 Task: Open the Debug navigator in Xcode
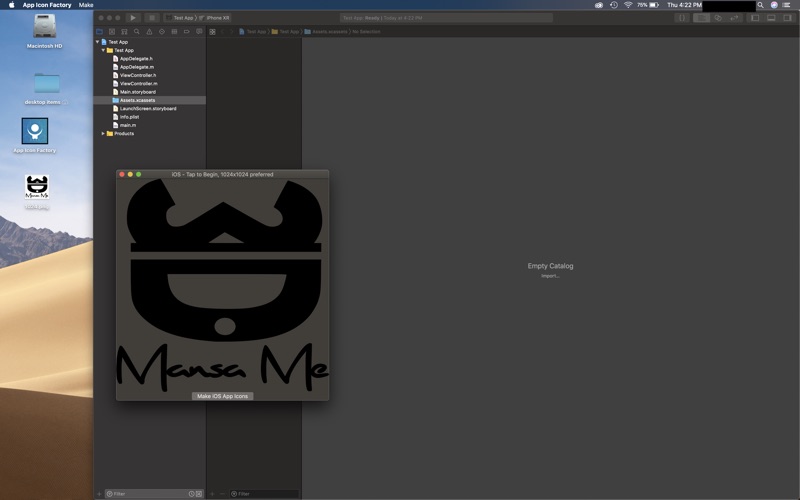[x=174, y=32]
